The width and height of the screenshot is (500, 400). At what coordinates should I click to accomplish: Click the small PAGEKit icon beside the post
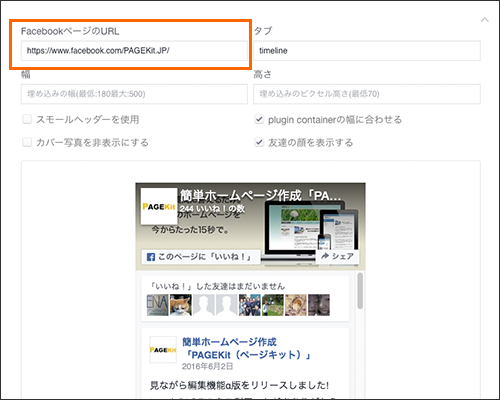[163, 350]
